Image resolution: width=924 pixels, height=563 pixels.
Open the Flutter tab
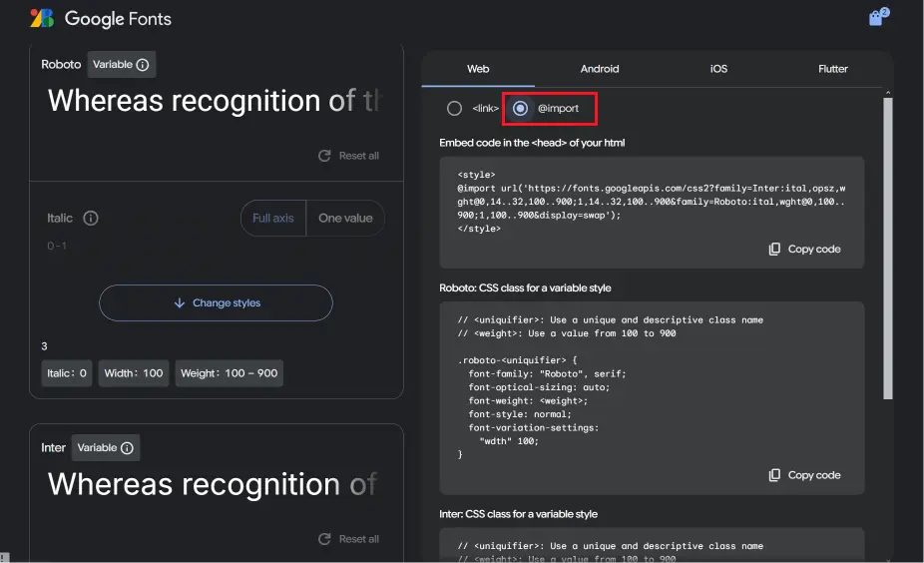pos(832,69)
